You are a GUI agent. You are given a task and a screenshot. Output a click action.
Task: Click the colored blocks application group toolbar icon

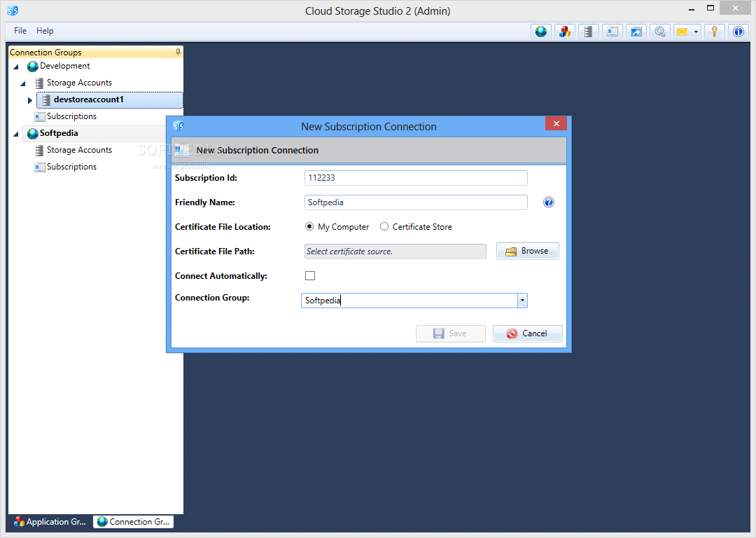(x=565, y=32)
